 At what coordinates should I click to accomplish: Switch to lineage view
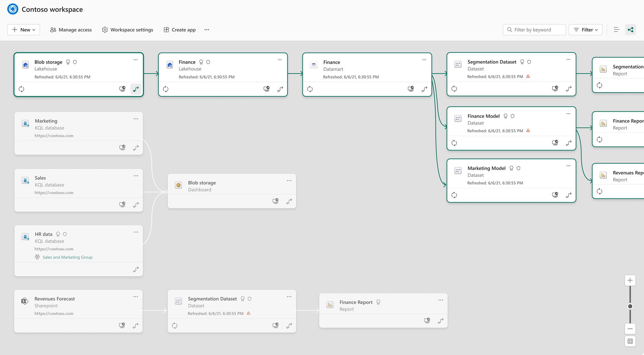[631, 30]
